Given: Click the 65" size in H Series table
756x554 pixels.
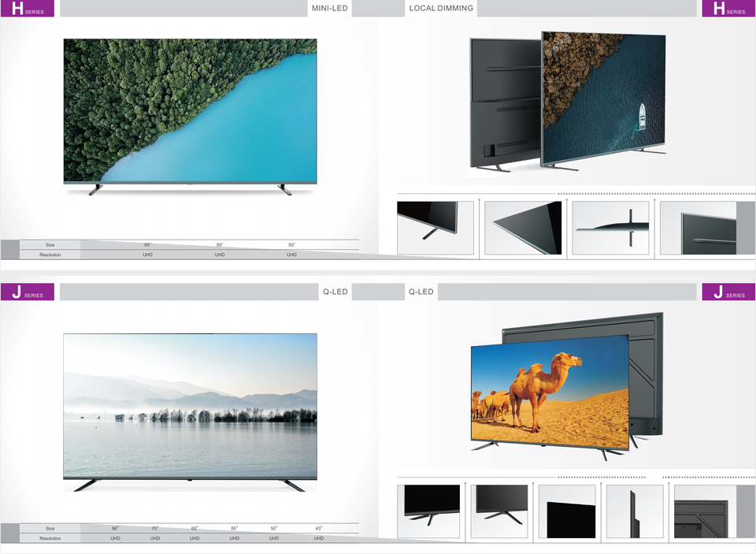Looking at the screenshot, I should 147,244.
